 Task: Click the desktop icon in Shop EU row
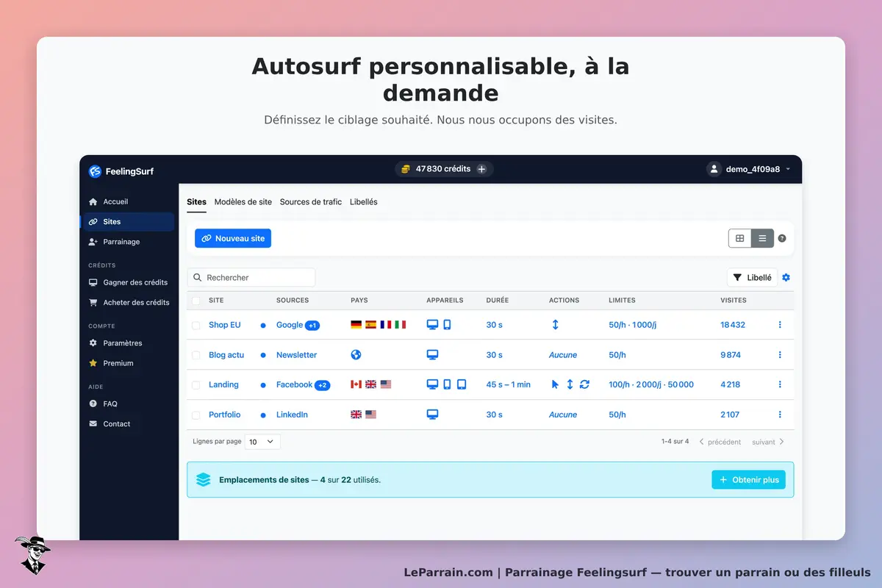point(433,325)
